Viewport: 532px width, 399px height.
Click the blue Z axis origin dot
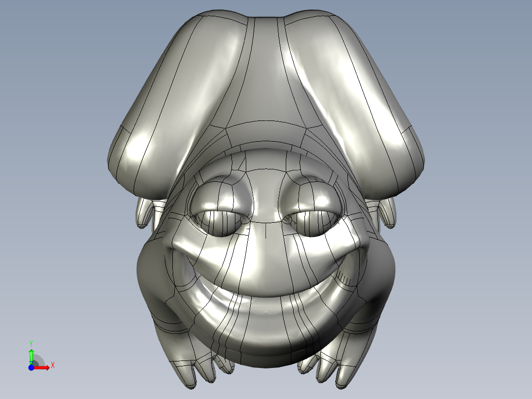31,367
